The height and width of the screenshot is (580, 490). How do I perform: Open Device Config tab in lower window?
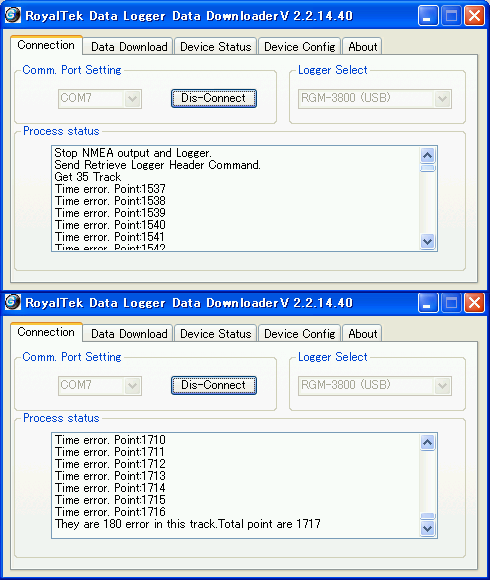click(x=300, y=334)
